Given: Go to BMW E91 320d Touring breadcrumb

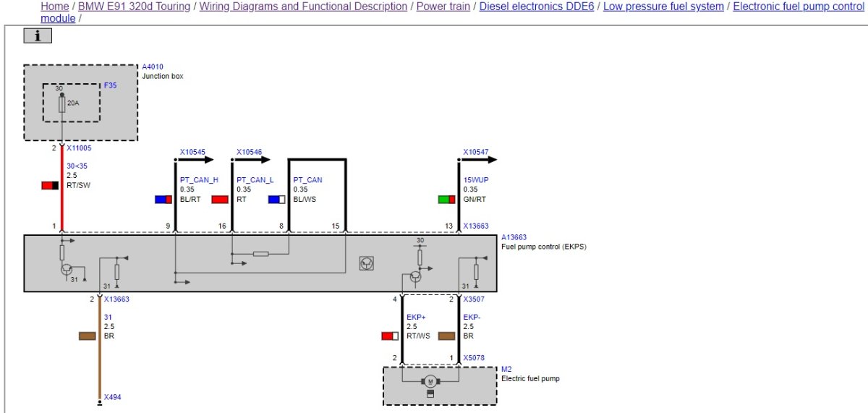Looking at the screenshot, I should 135,7.
